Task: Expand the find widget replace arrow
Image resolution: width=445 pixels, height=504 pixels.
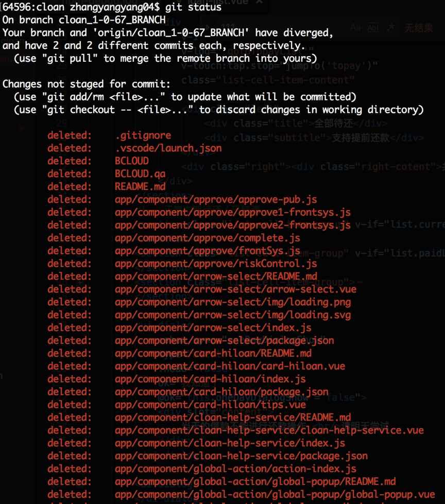Action: click(208, 27)
